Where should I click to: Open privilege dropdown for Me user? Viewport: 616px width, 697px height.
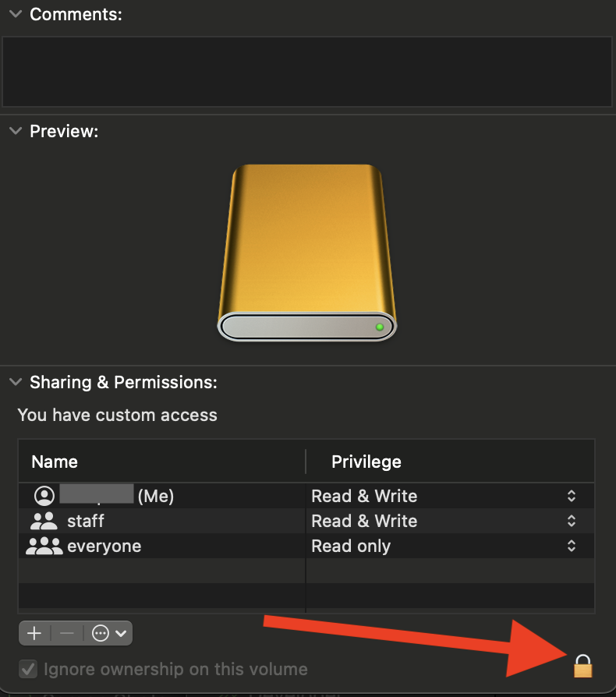(572, 496)
